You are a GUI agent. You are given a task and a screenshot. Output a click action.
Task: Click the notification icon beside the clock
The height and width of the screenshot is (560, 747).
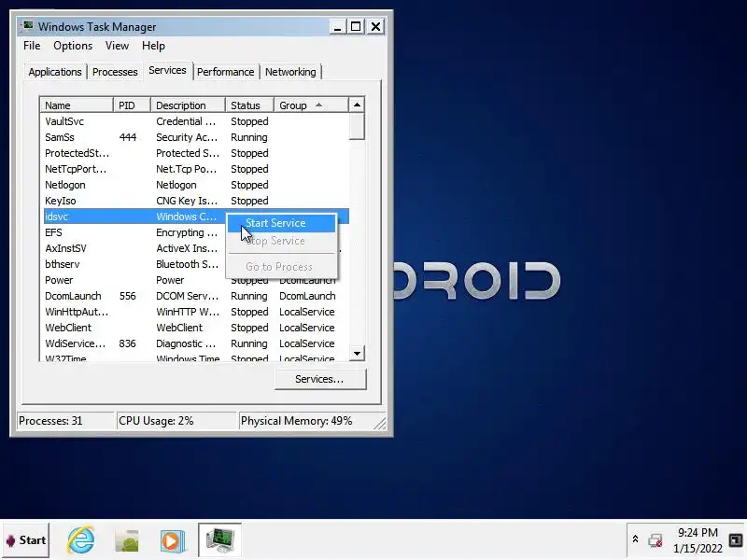[736, 540]
